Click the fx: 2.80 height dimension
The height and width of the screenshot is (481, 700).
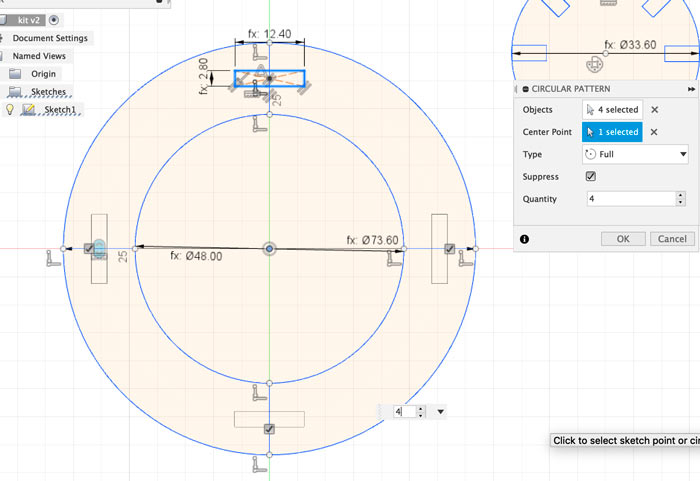(203, 76)
